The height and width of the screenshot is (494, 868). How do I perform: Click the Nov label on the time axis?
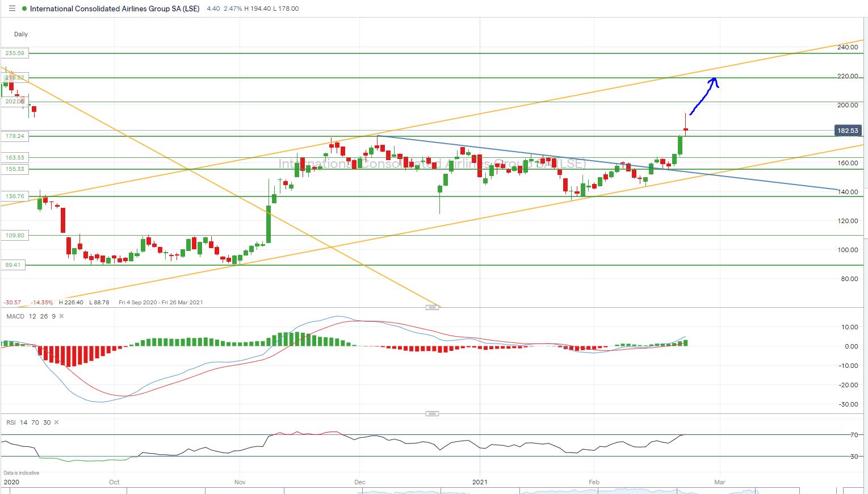click(240, 482)
